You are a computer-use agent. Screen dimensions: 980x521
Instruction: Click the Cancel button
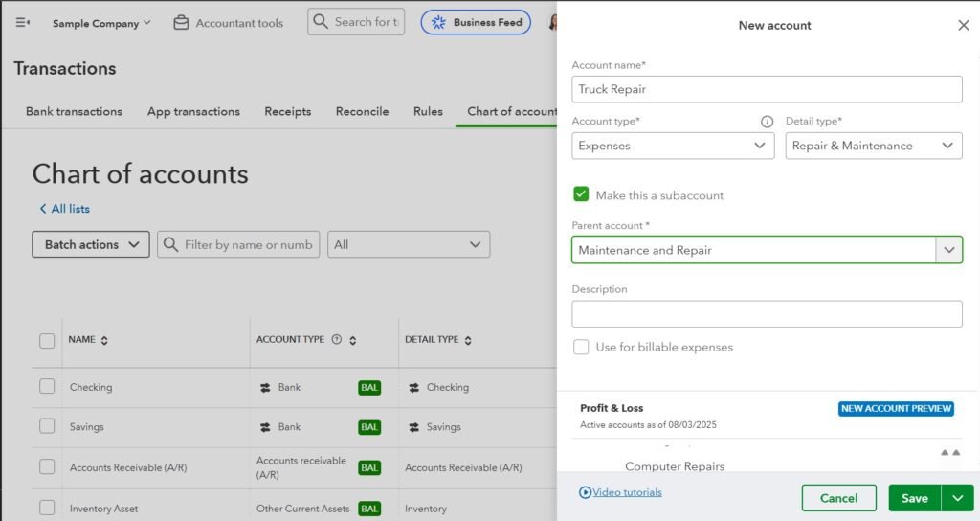pyautogui.click(x=838, y=498)
